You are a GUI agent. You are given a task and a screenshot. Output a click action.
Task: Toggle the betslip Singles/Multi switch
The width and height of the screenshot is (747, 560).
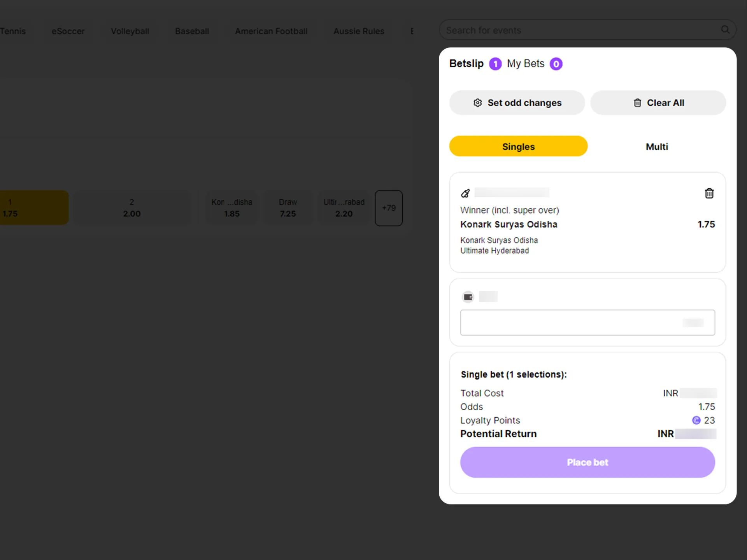point(657,147)
